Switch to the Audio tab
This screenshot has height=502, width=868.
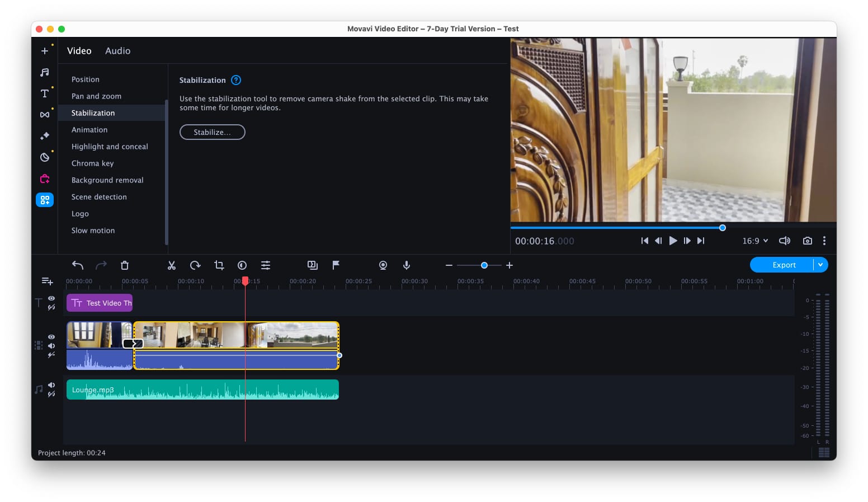pos(118,51)
